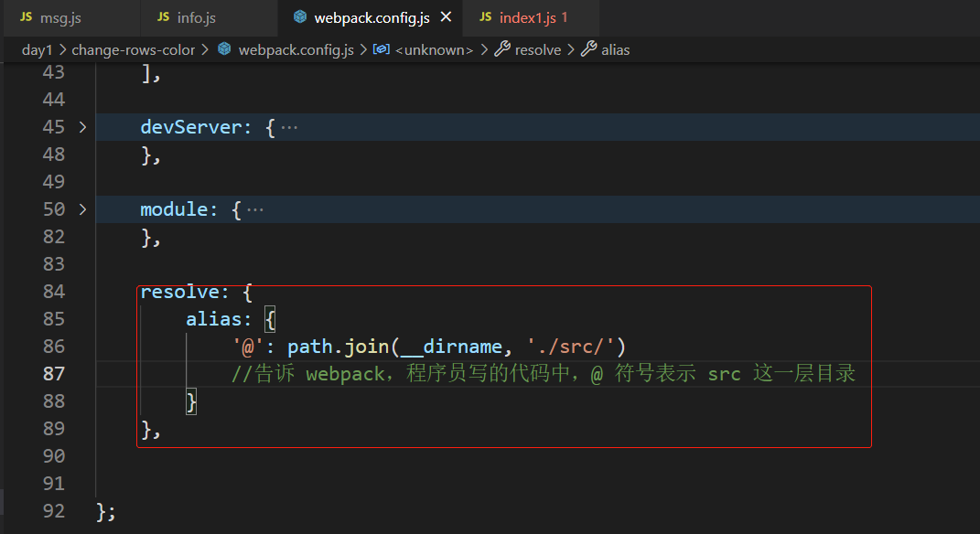Click the variable symbol icon before <unknown>
This screenshot has height=534, width=980.
(382, 48)
